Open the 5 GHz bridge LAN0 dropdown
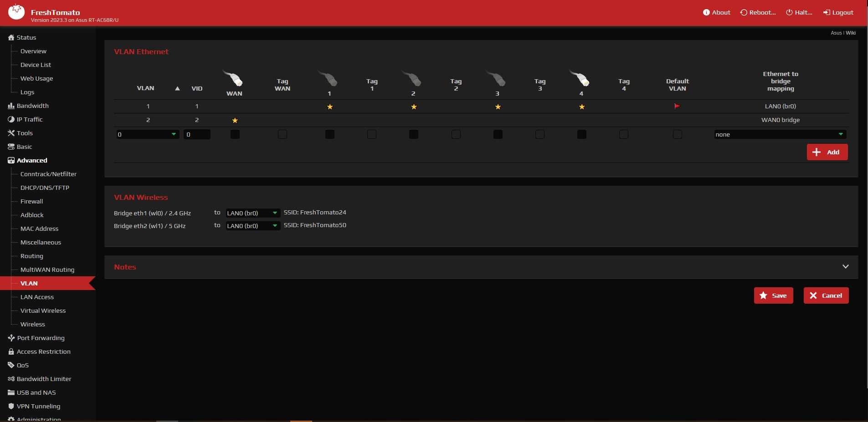 (253, 226)
